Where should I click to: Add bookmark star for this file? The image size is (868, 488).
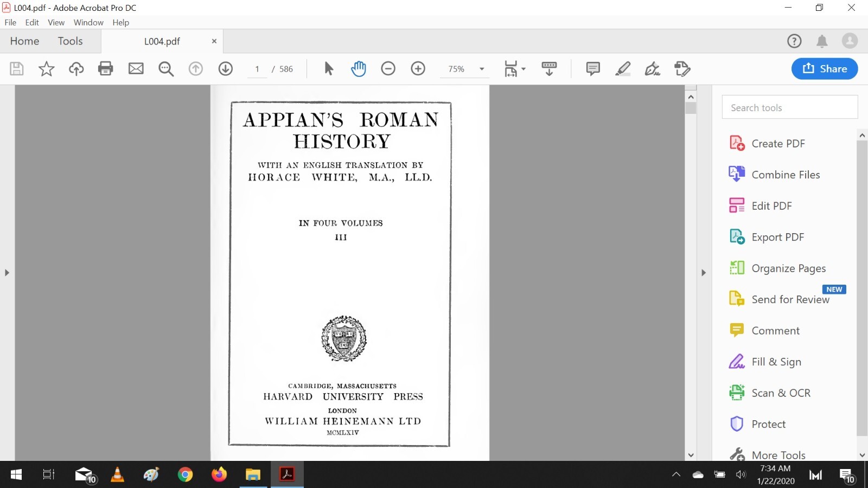(x=47, y=69)
